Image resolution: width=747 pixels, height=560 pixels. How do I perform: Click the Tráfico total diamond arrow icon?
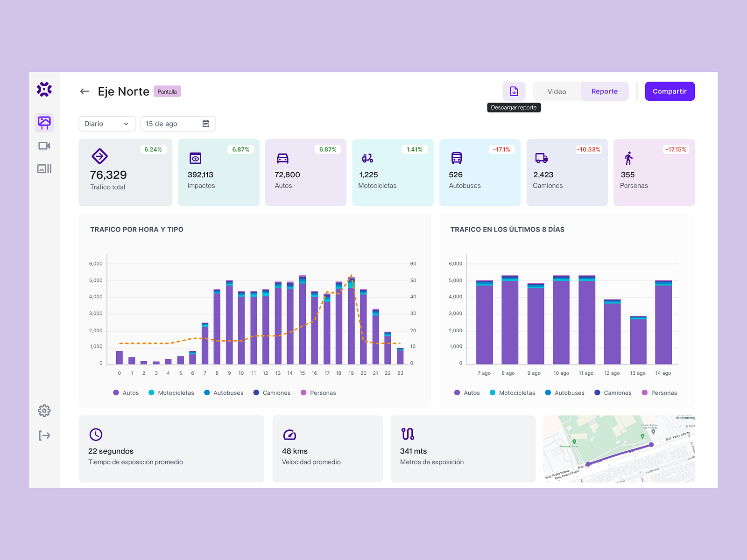pyautogui.click(x=99, y=156)
